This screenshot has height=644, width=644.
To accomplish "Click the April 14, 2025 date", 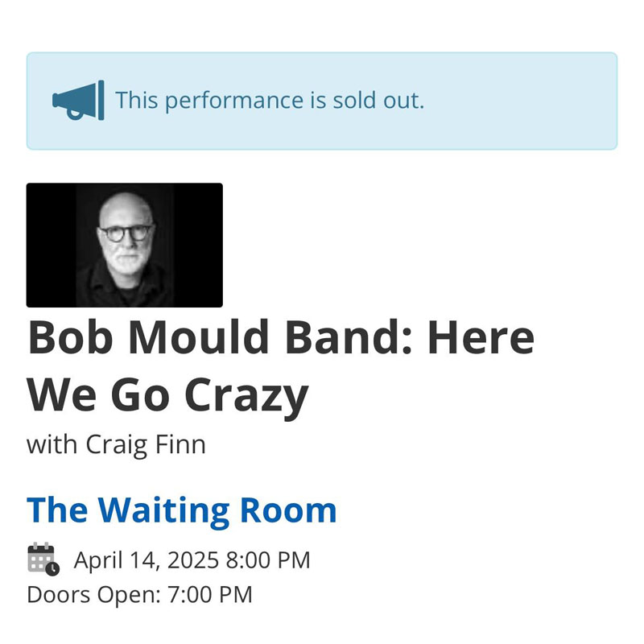I will point(147,560).
